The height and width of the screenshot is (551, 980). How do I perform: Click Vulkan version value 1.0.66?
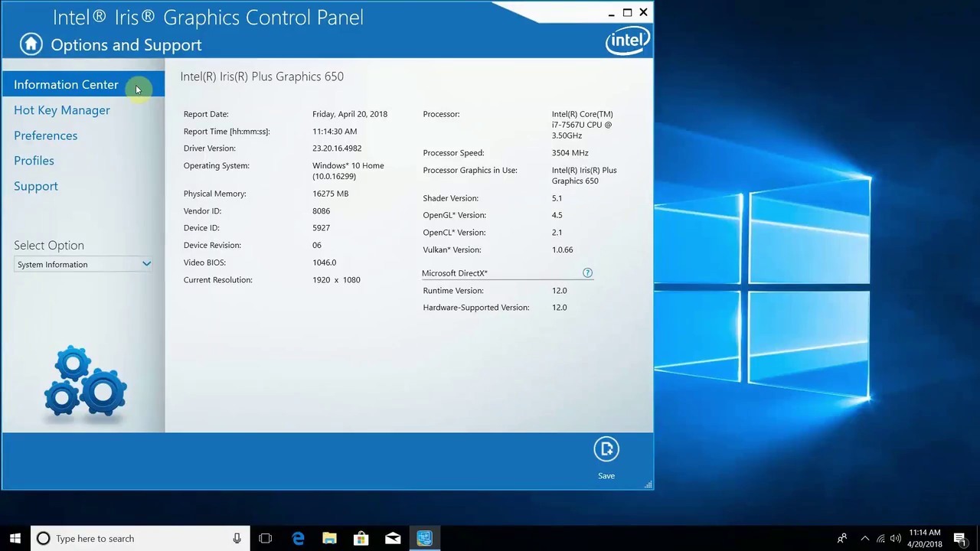562,249
